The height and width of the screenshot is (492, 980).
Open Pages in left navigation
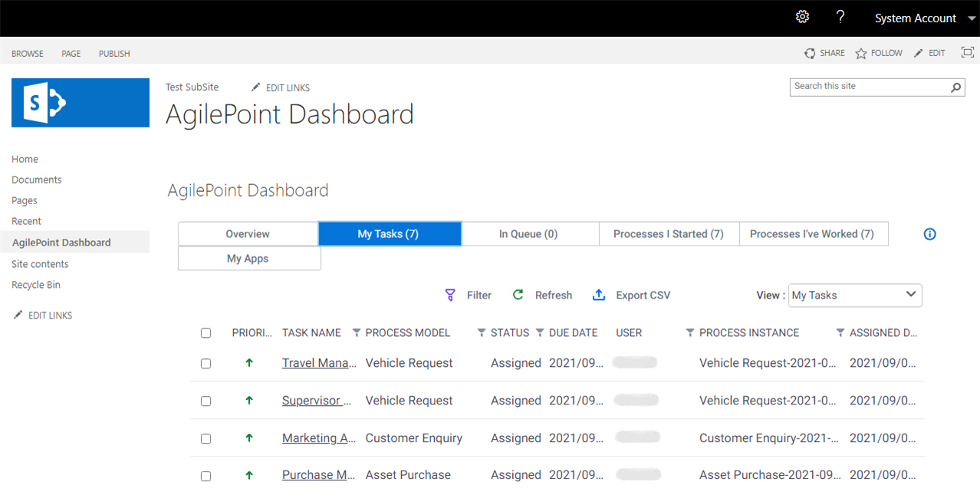(x=25, y=200)
